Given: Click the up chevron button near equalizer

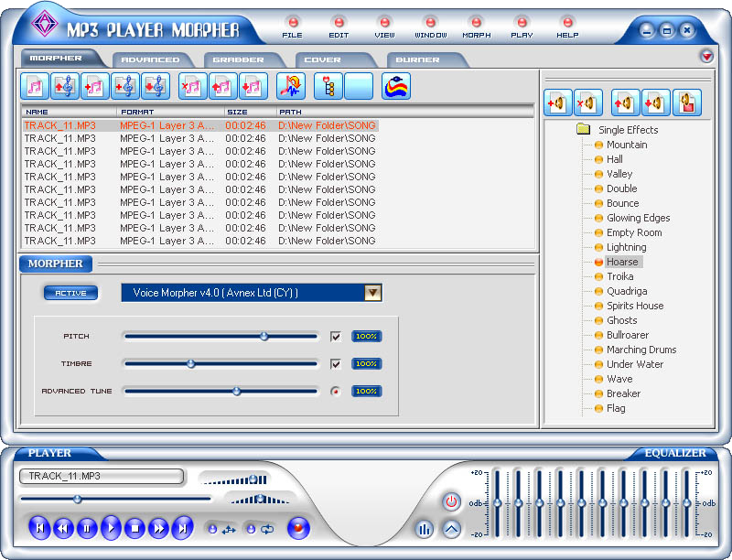Looking at the screenshot, I should (x=451, y=529).
